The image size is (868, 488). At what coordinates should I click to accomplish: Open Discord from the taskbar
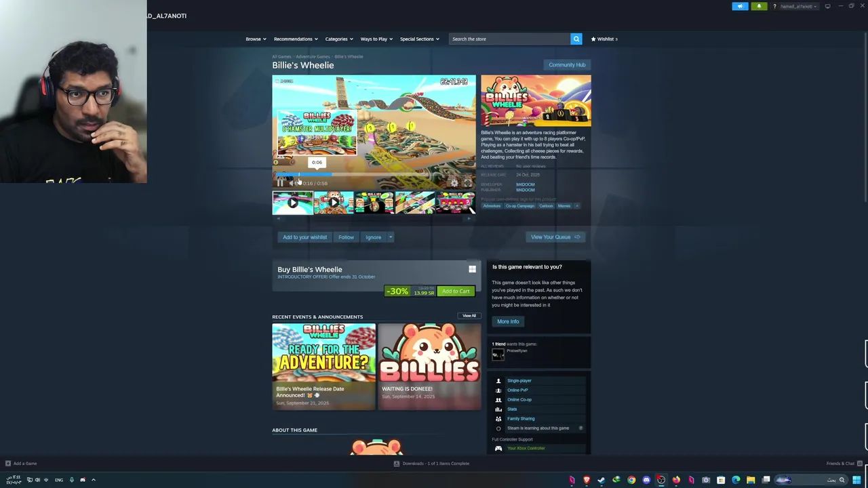(x=646, y=480)
